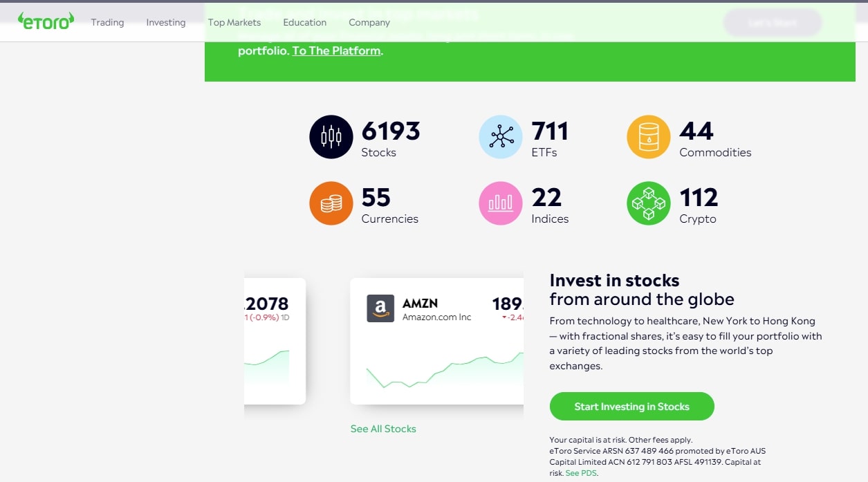
Task: Click the To The Platform link
Action: 336,50
